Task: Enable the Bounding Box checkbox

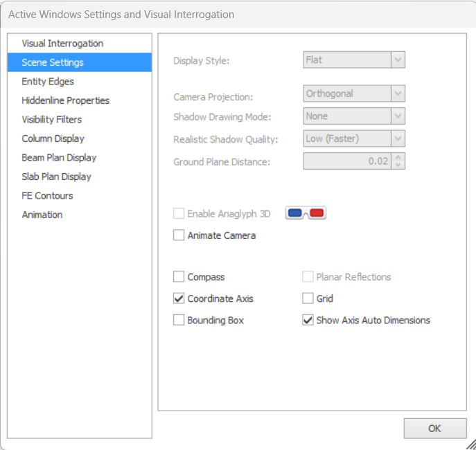Action: [x=179, y=320]
